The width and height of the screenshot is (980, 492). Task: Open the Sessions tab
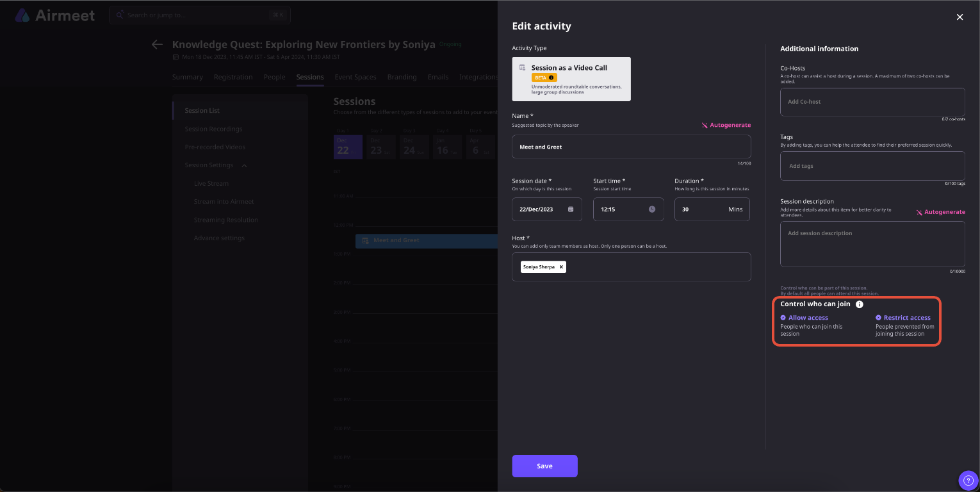(310, 77)
